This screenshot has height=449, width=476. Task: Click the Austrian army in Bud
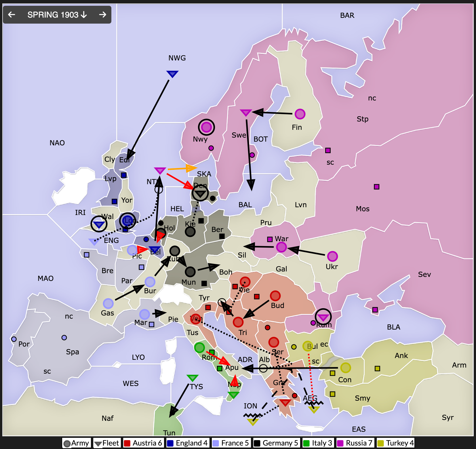coord(275,296)
